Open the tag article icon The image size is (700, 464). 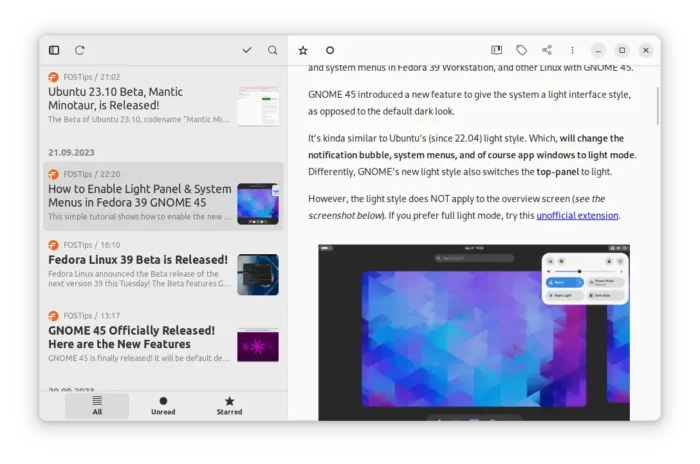pyautogui.click(x=521, y=50)
